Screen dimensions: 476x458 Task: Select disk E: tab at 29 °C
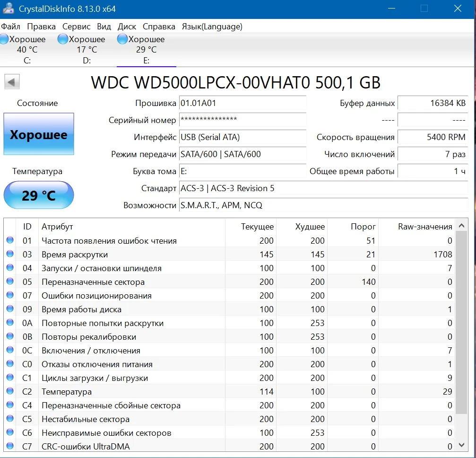(x=147, y=50)
